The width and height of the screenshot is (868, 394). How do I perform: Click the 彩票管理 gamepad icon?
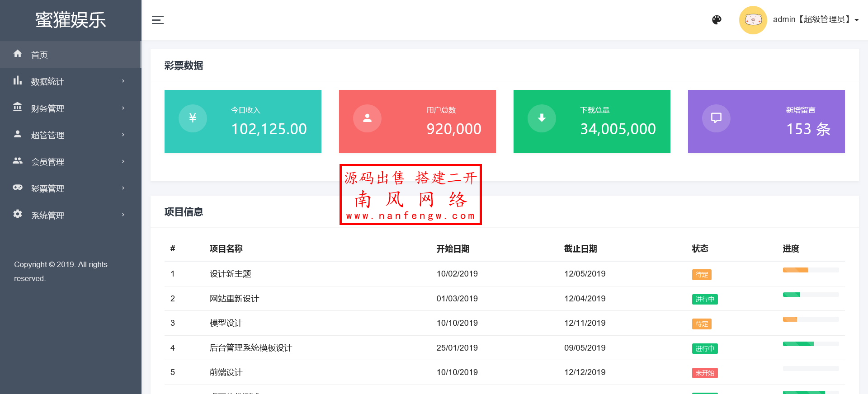pyautogui.click(x=18, y=188)
